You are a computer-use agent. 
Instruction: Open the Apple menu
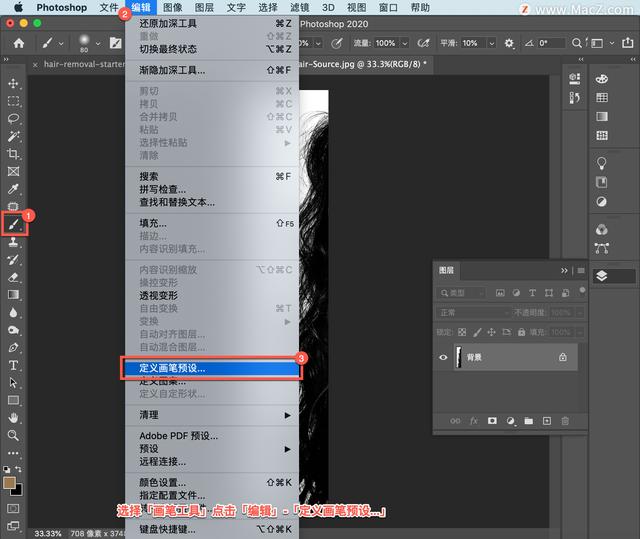[x=18, y=7]
